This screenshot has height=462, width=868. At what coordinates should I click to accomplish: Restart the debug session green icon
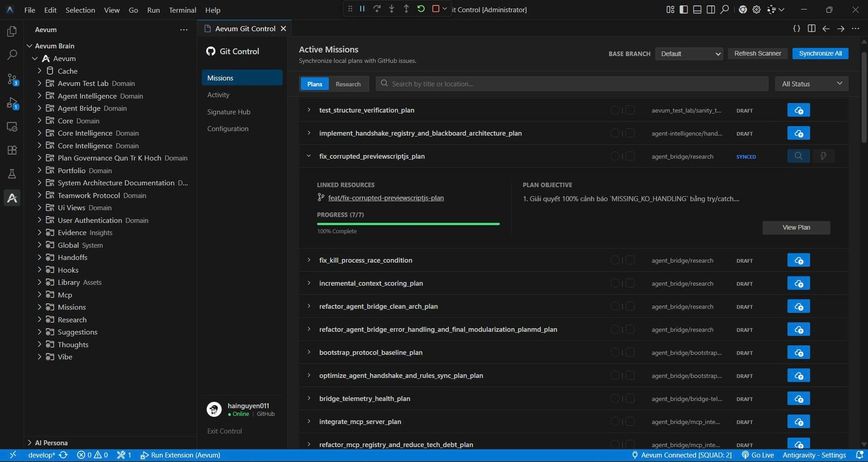click(x=421, y=9)
